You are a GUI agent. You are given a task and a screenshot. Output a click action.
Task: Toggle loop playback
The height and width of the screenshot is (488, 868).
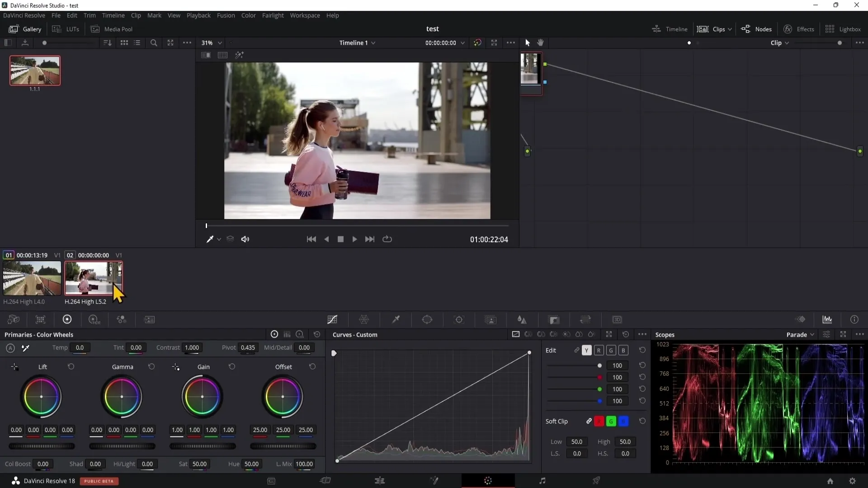click(387, 239)
